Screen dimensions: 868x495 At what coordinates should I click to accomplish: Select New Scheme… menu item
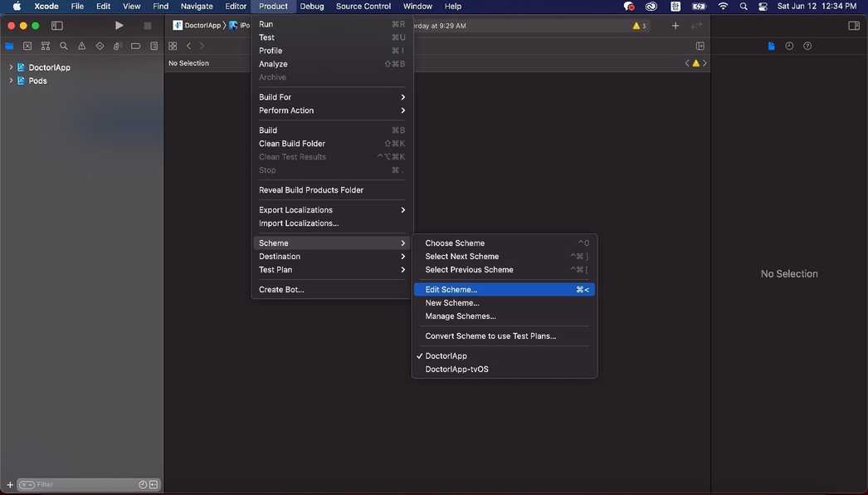tap(505, 303)
